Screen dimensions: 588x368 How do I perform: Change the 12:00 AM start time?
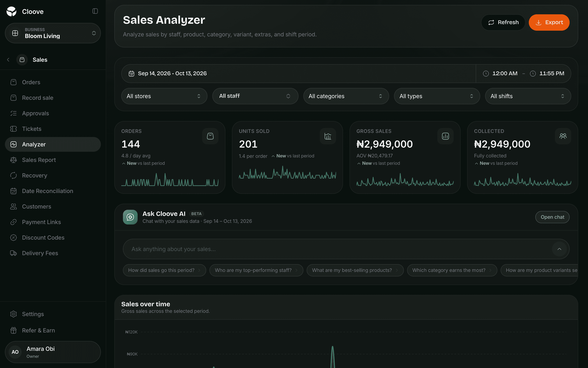[x=505, y=74]
